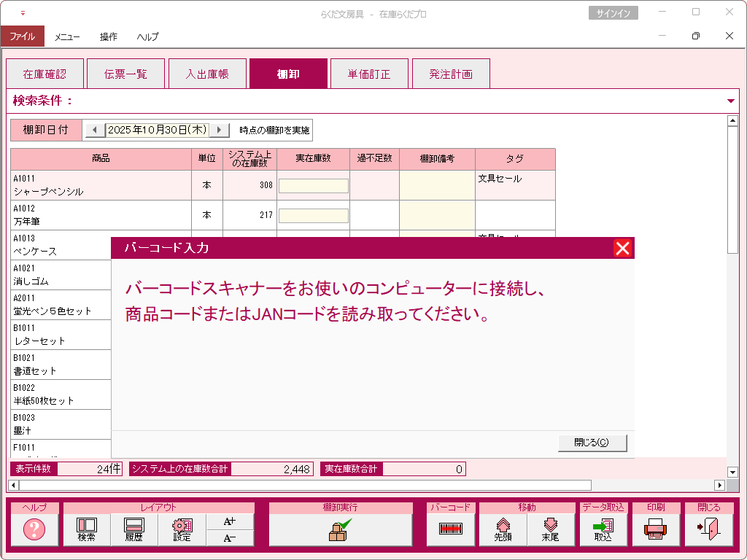Click the history layout icon

tap(133, 529)
